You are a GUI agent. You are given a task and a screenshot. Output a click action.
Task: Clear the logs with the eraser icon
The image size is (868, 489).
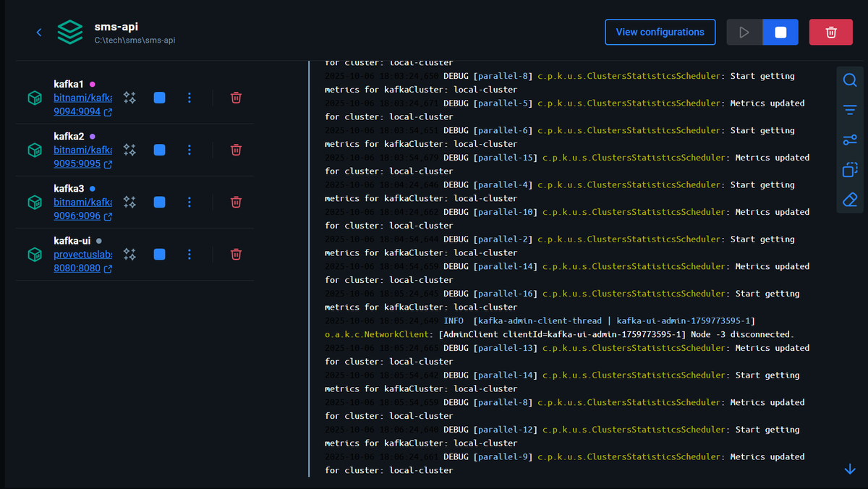pyautogui.click(x=850, y=200)
